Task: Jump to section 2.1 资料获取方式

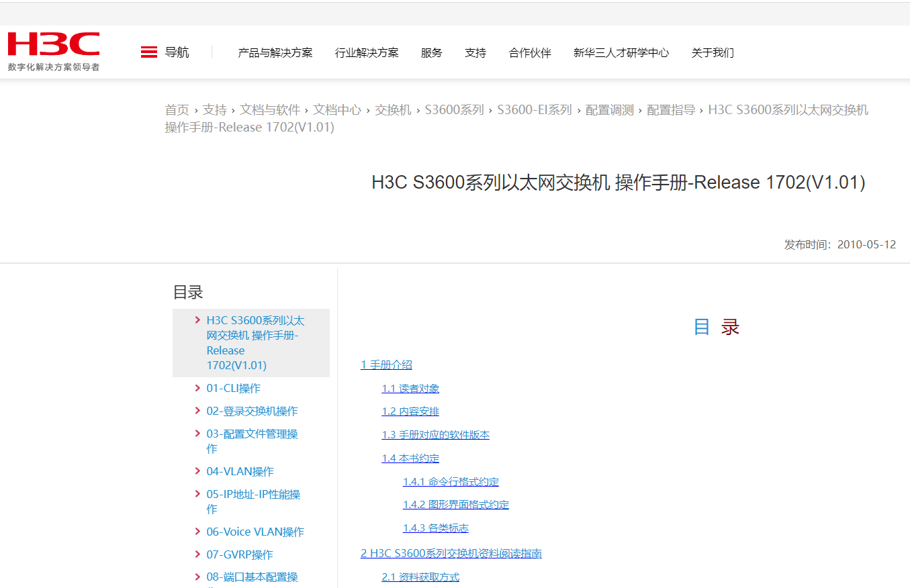Action: point(420,577)
